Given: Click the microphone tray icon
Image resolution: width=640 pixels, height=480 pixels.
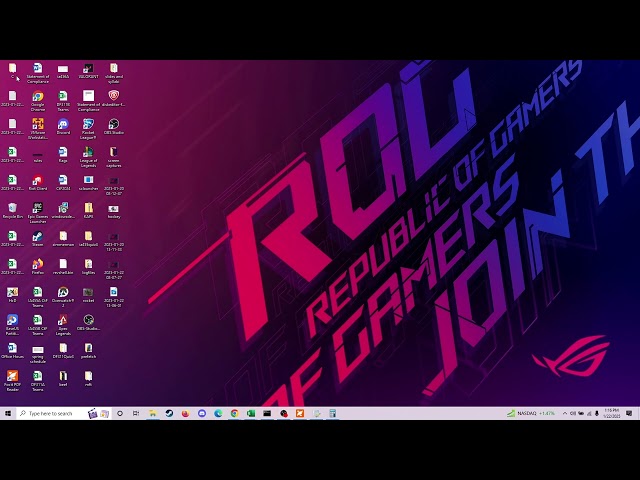Looking at the screenshot, I should click(x=597, y=413).
